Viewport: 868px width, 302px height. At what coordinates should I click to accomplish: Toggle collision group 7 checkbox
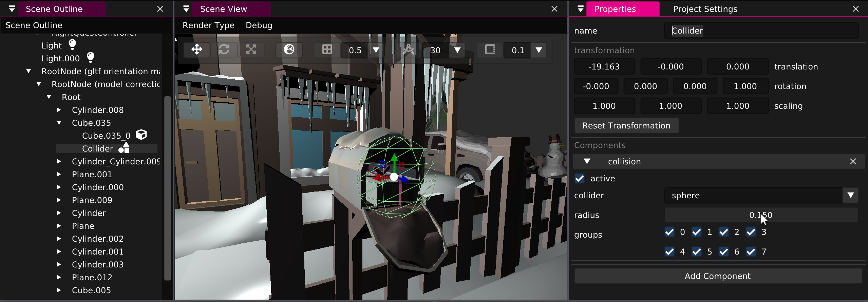[751, 251]
